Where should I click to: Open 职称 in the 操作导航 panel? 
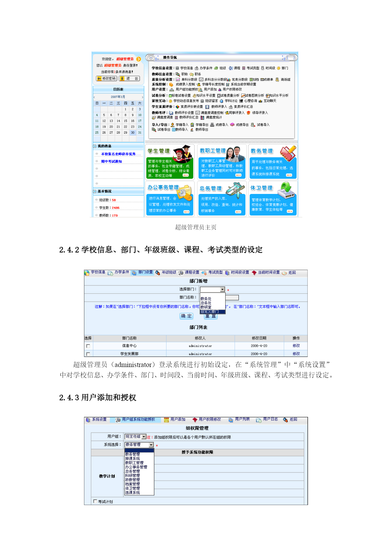[x=184, y=74]
